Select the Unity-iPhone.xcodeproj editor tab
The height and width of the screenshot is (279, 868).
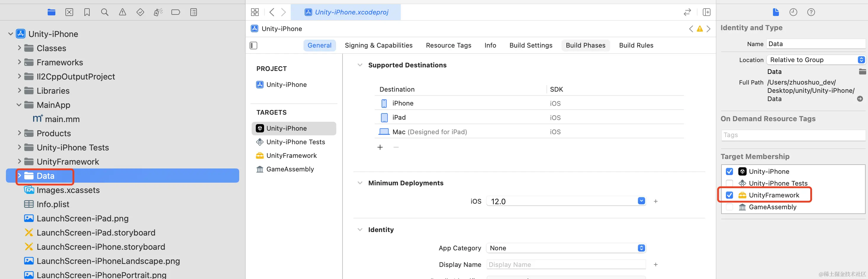click(346, 12)
